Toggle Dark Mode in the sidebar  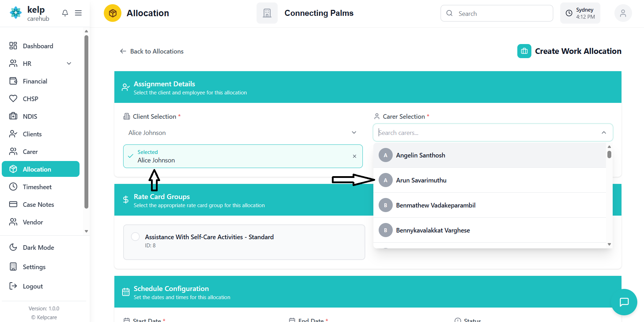(38, 247)
